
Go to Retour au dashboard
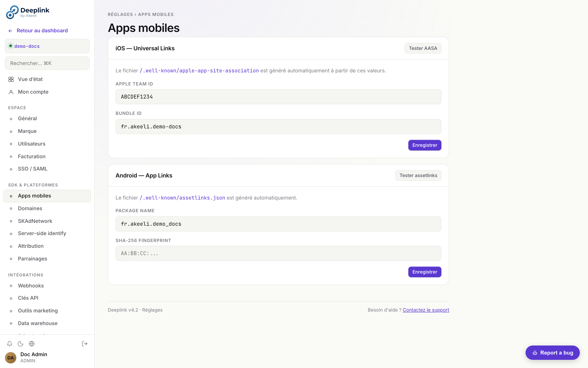42,31
